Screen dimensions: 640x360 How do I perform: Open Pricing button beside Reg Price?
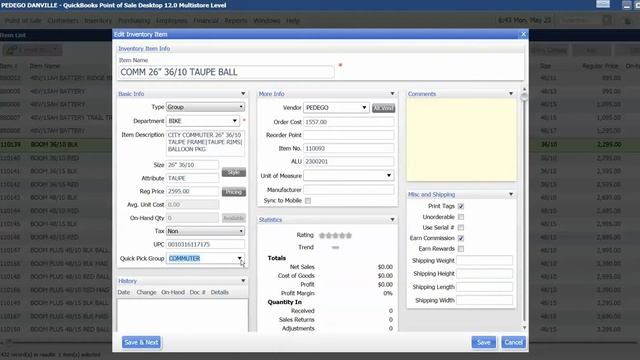(x=233, y=192)
